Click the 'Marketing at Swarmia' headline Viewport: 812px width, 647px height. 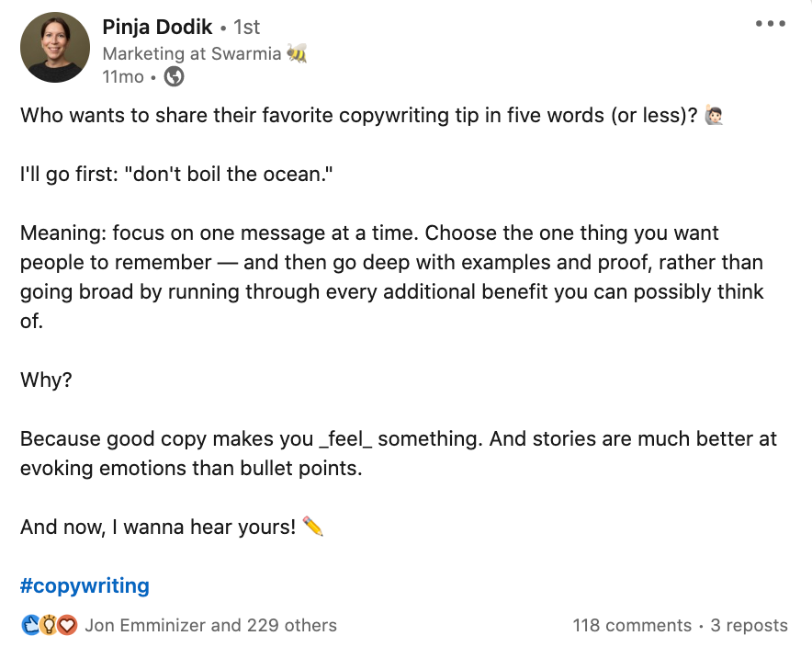tap(191, 53)
